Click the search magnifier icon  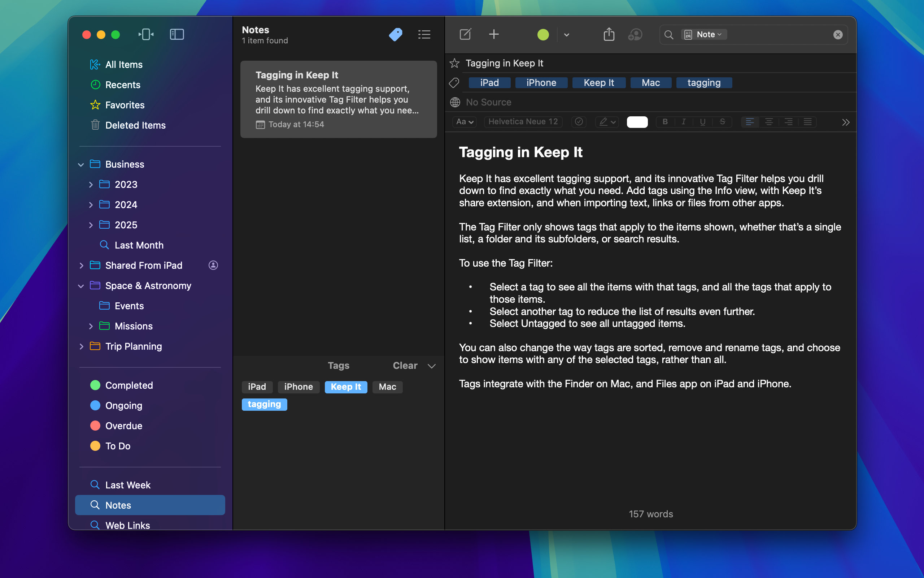669,35
